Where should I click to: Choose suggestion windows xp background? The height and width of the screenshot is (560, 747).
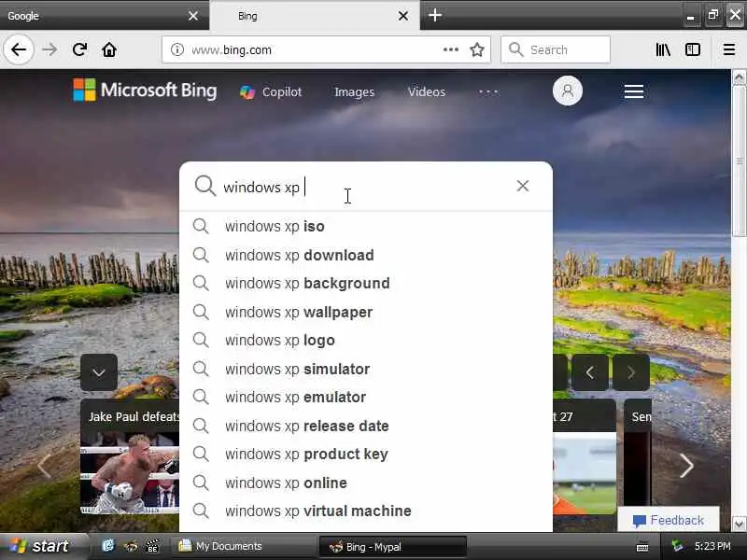[x=366, y=283]
